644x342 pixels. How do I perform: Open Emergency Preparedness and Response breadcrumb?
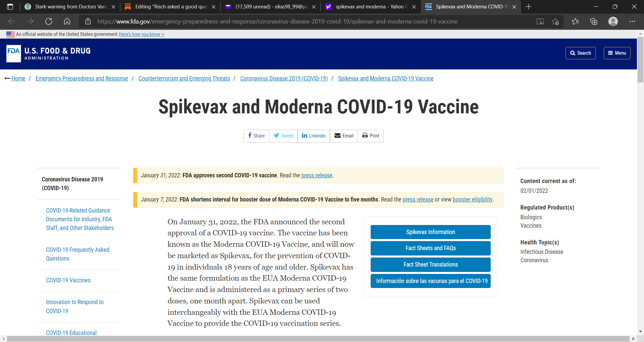(82, 78)
